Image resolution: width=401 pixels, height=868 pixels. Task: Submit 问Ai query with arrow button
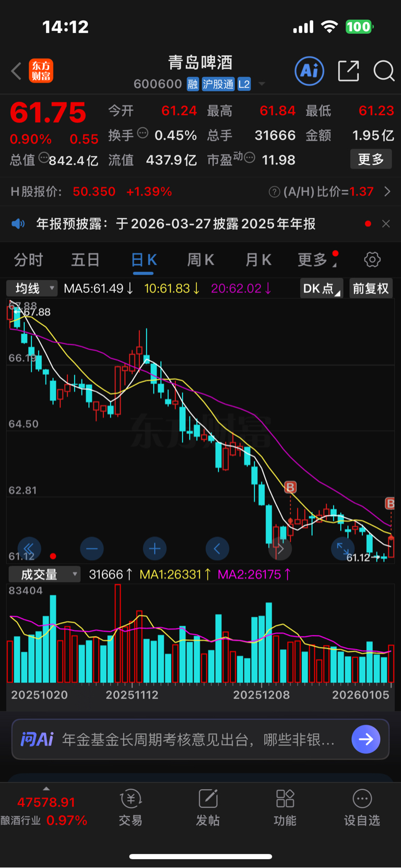[366, 739]
